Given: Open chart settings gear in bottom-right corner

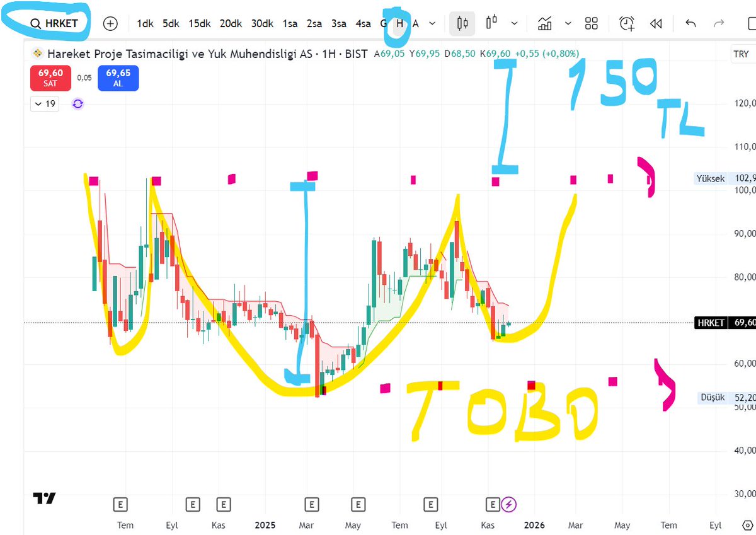Looking at the screenshot, I should [x=747, y=525].
